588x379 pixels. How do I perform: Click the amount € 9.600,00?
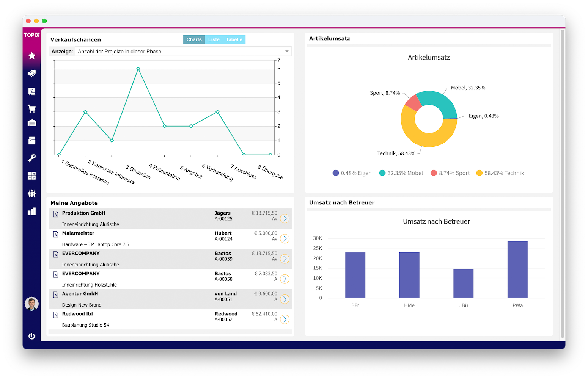pos(266,294)
